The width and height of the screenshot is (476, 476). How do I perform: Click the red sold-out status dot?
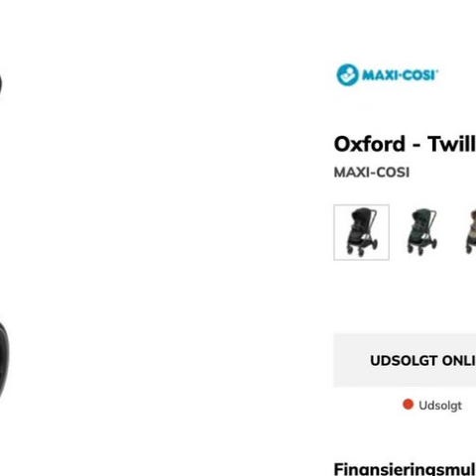[x=408, y=405]
